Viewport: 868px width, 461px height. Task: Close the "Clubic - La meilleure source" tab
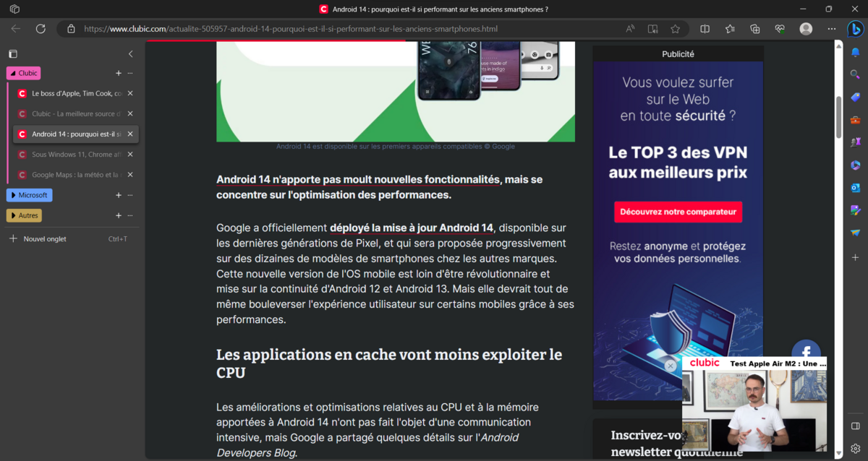130,113
